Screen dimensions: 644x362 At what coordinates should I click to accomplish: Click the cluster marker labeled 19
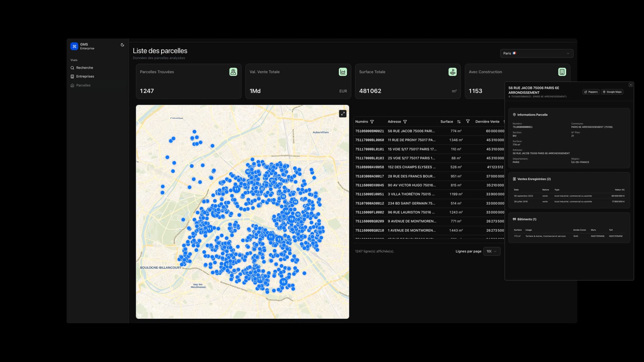(x=291, y=219)
